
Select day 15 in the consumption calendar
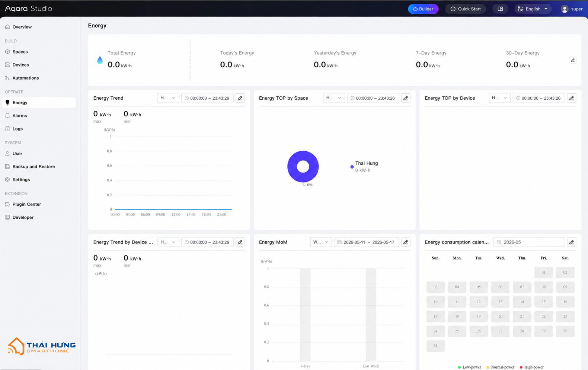tap(544, 302)
